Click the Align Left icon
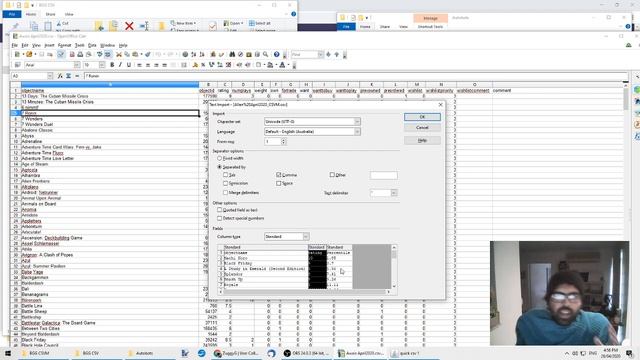This screenshot has height=360, width=640. (x=140, y=65)
